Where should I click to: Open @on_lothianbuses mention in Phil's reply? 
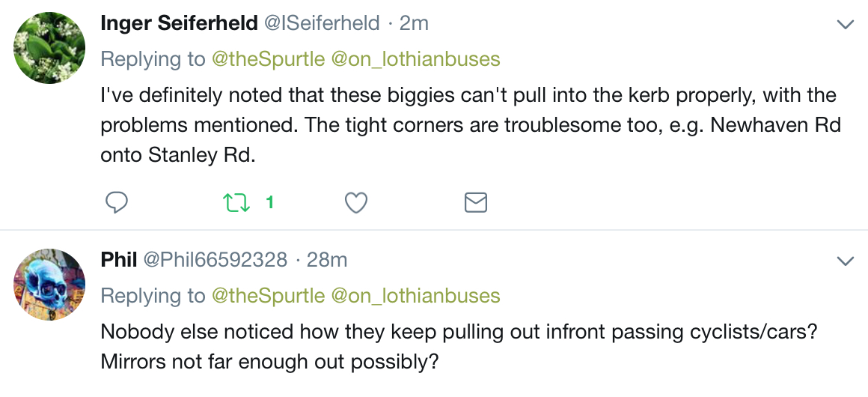[416, 296]
